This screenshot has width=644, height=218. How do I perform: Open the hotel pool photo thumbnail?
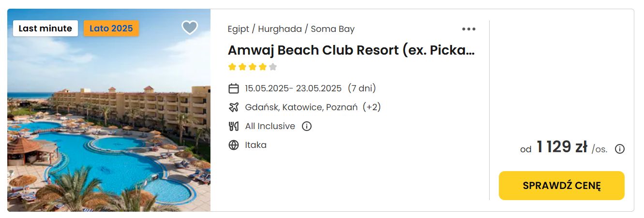click(109, 110)
